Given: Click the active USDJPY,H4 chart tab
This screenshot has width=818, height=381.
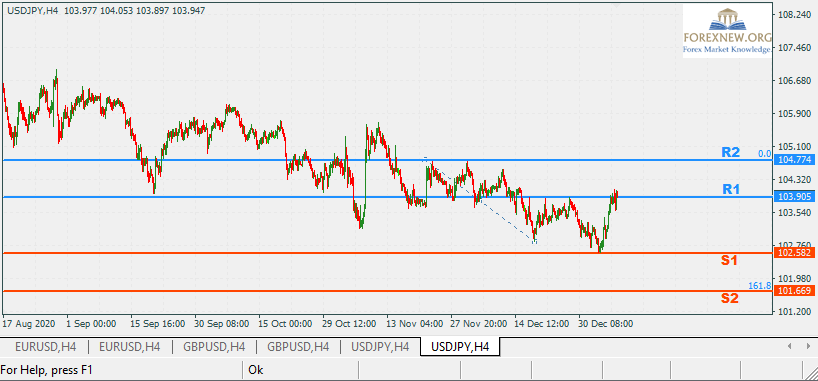Looking at the screenshot, I should pyautogui.click(x=460, y=347).
